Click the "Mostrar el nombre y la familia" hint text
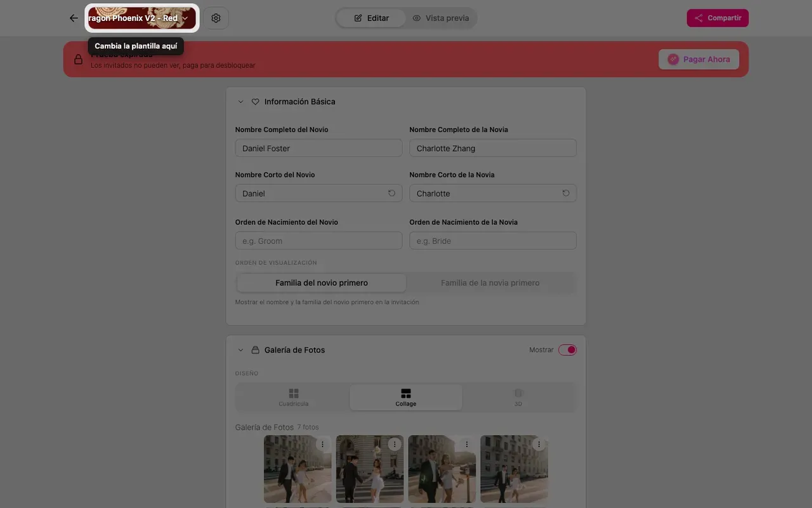Screen dimensions: 812x508 click(327, 302)
